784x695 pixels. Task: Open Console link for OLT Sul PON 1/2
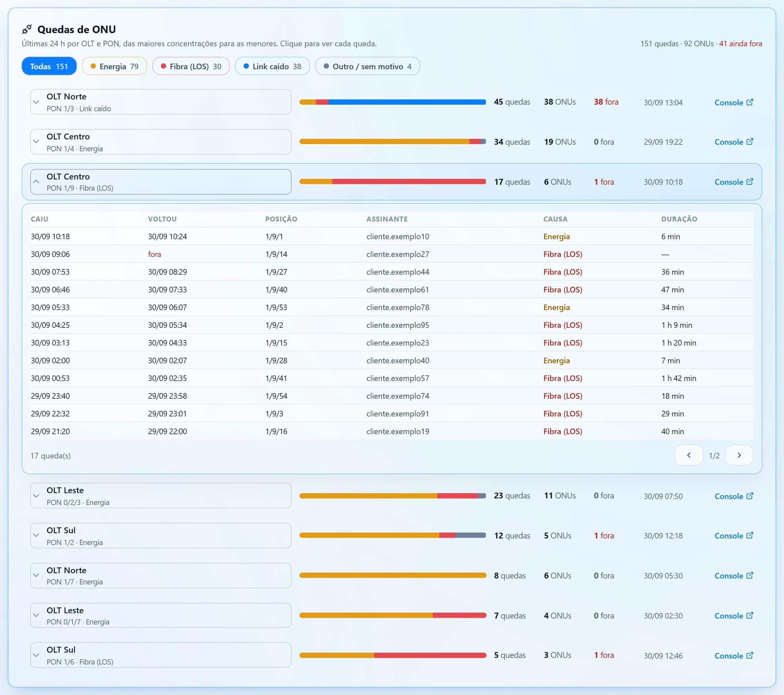click(733, 536)
